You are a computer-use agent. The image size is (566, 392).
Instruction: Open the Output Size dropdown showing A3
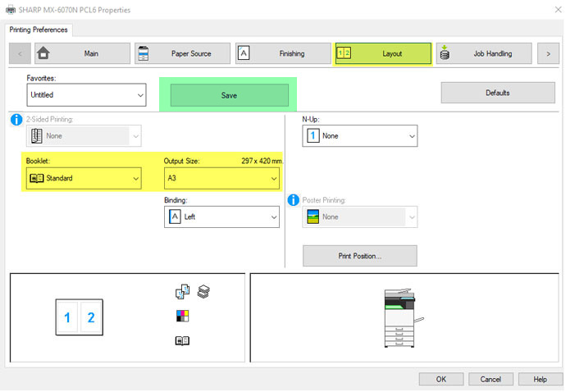(x=221, y=178)
